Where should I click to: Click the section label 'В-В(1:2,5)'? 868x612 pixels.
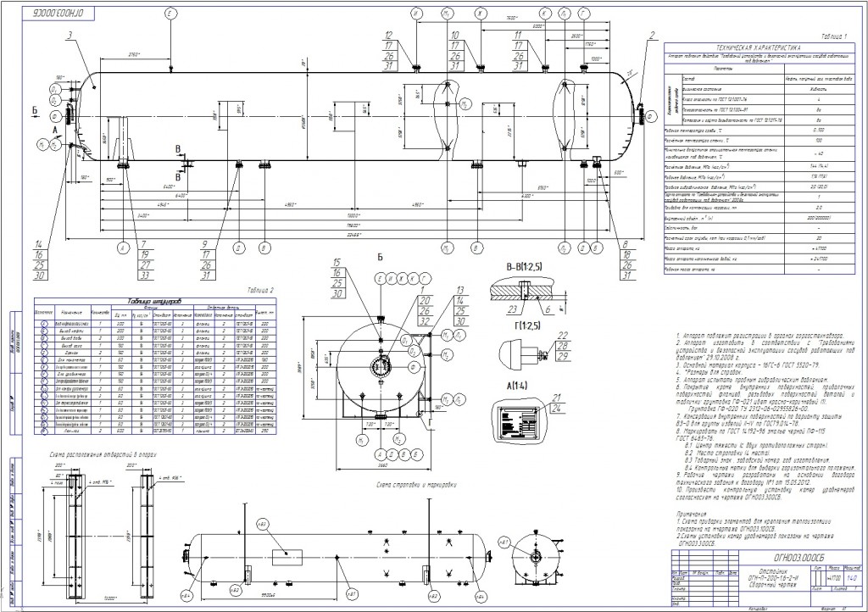point(524,267)
